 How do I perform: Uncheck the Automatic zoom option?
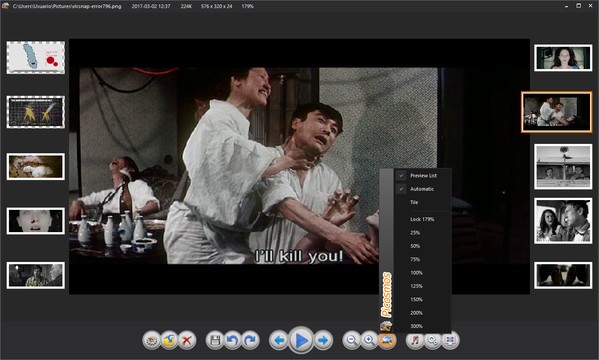[x=423, y=189]
